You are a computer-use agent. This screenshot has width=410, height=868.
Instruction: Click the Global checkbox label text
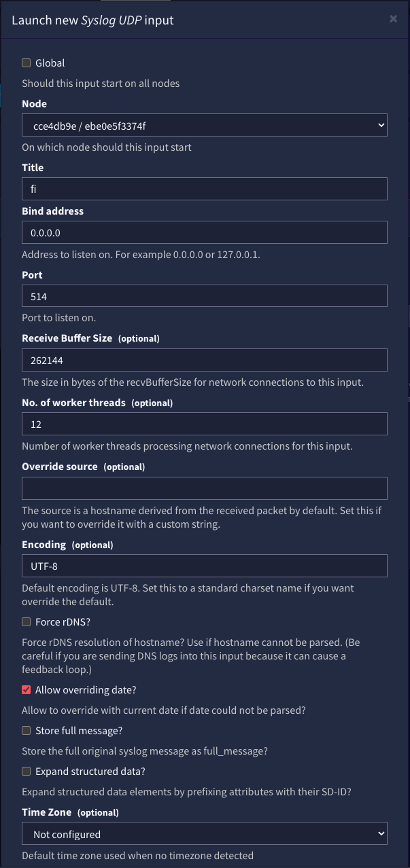coord(50,63)
